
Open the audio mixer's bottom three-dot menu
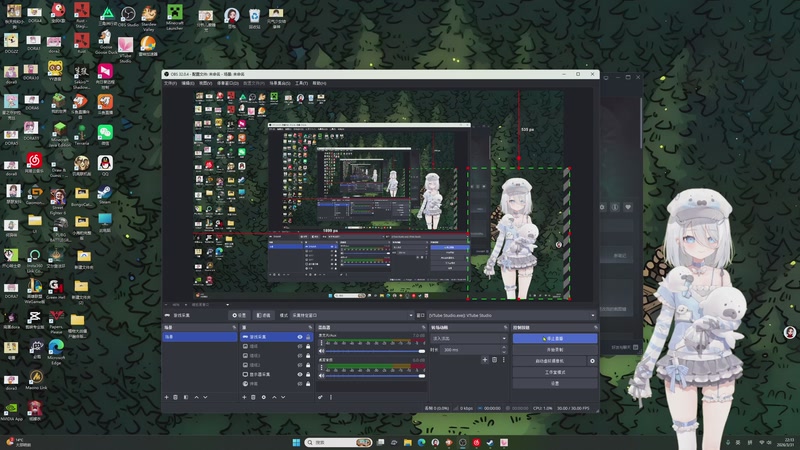[x=331, y=397]
